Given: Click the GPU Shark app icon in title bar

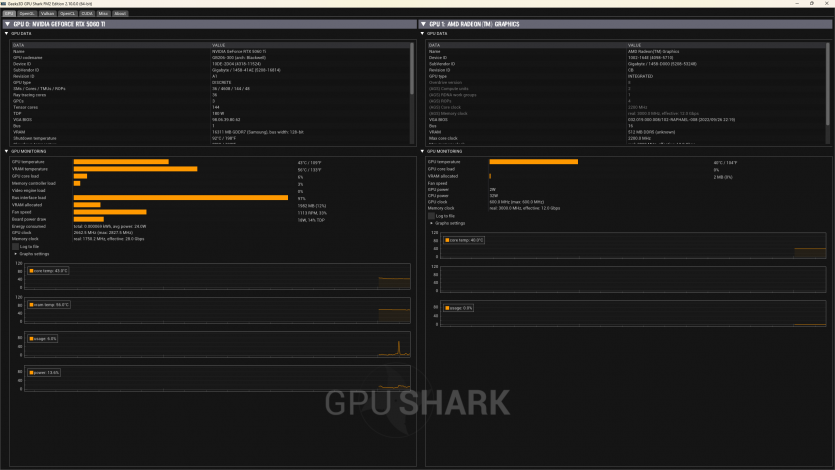Looking at the screenshot, I should point(4,4).
